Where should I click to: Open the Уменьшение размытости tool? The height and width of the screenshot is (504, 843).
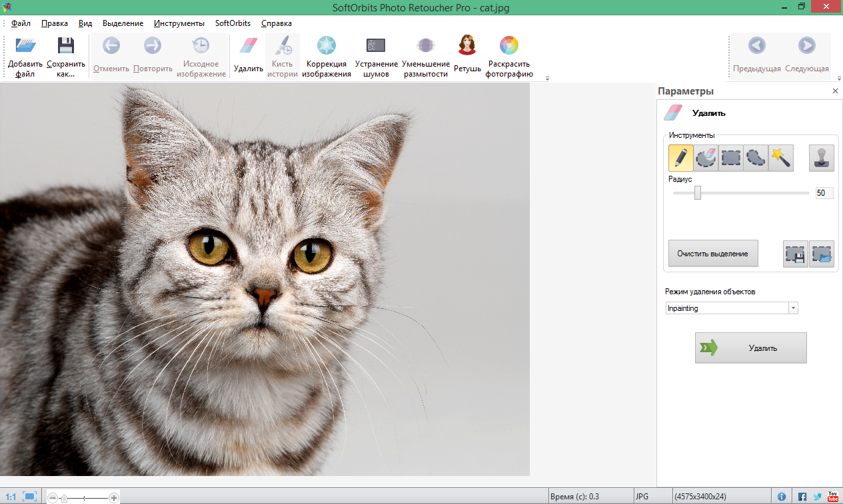[425, 53]
